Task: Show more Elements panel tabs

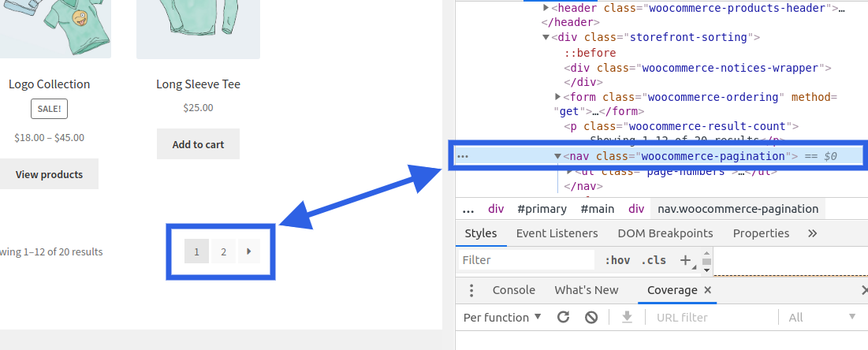Action: pyautogui.click(x=812, y=233)
